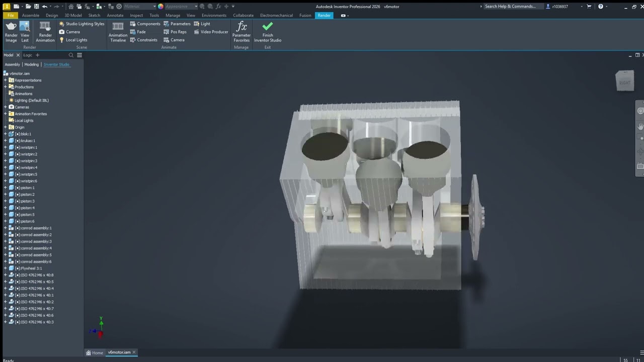Open Parameter Favorites
The image size is (644, 362).
pos(242,31)
